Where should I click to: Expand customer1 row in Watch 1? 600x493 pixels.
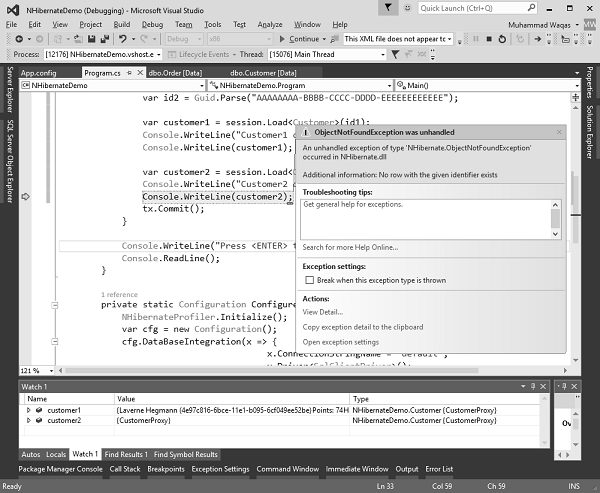click(28, 410)
